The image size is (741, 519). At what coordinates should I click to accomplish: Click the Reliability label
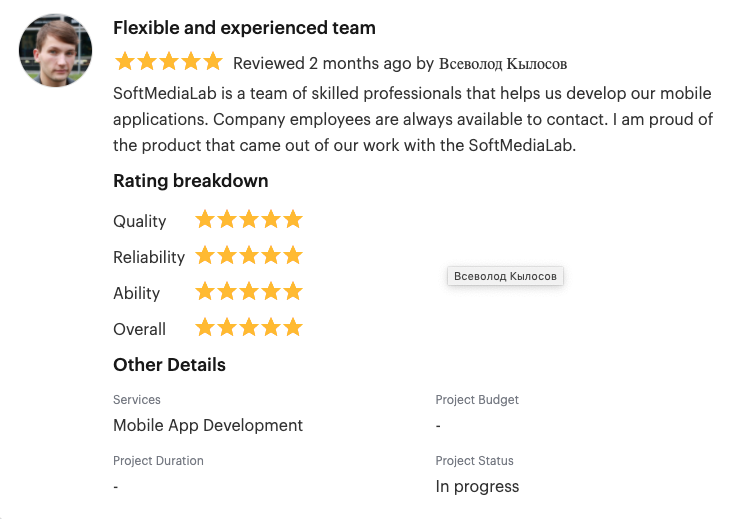[149, 257]
